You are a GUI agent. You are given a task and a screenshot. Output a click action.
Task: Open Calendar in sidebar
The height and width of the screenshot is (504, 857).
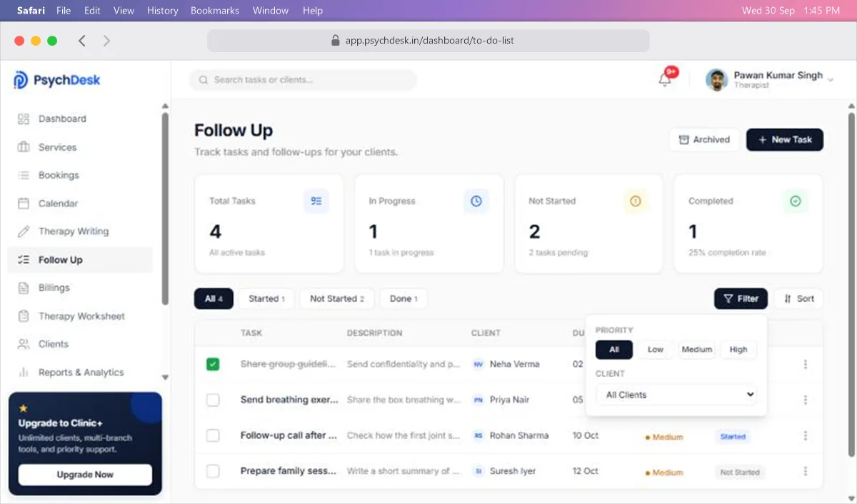[80, 203]
